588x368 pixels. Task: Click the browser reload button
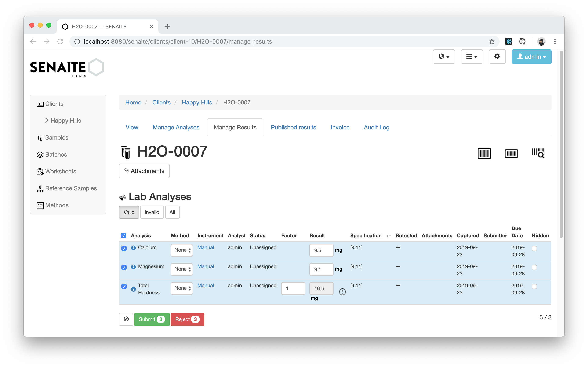(60, 41)
